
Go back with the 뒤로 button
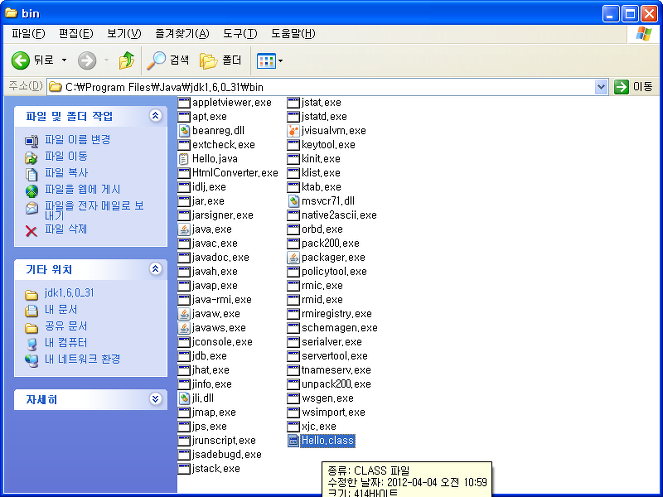(33, 60)
